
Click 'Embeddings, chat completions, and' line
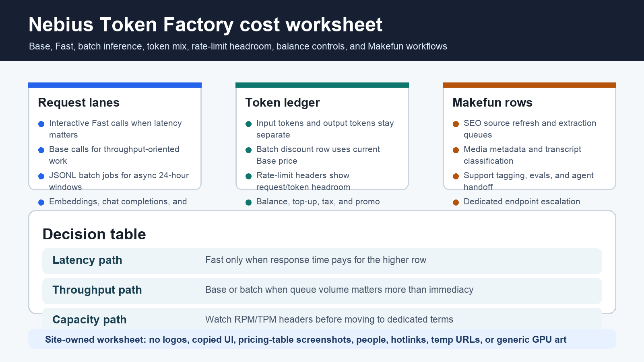pos(118,202)
